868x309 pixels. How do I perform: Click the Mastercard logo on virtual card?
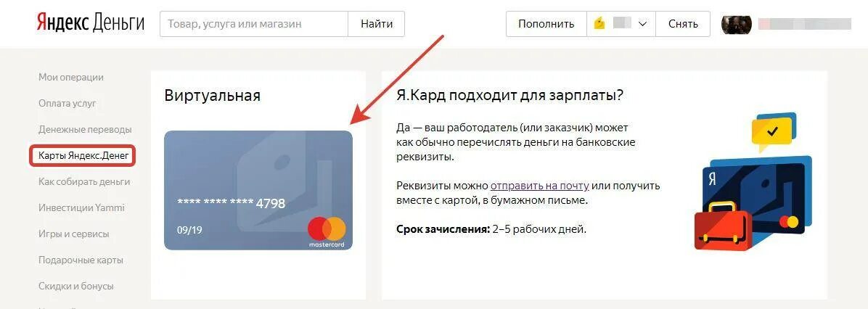(x=327, y=232)
